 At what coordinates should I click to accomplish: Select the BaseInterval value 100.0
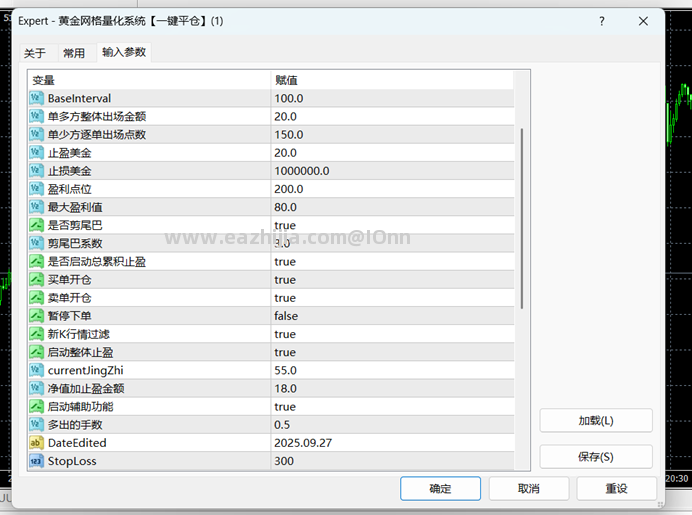coord(289,98)
